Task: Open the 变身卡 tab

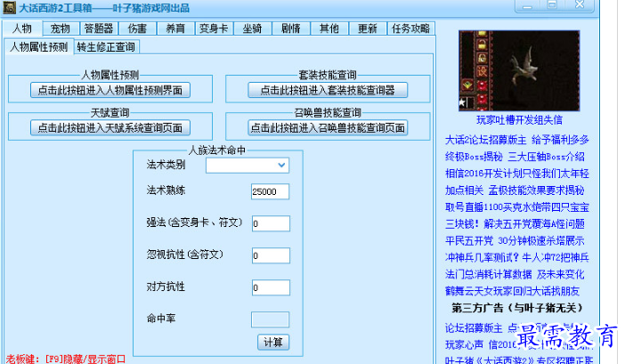Action: point(214,28)
